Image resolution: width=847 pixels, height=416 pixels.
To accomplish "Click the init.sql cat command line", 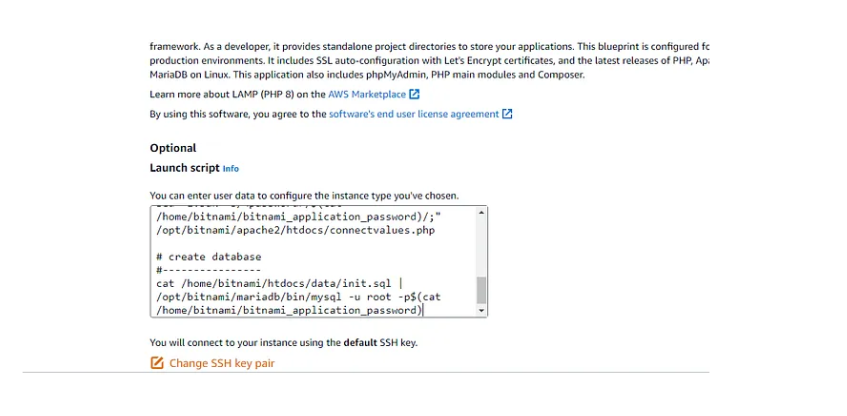I will tap(279, 283).
